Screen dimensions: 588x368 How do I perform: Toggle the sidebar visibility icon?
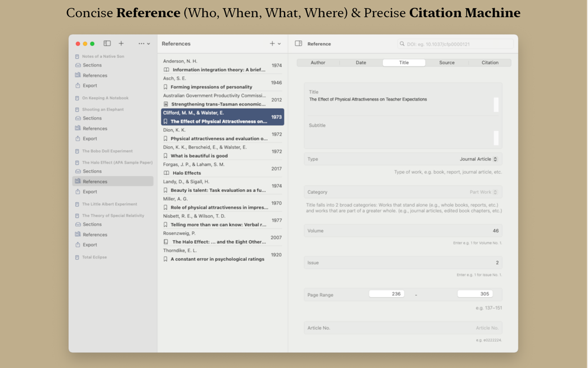click(107, 44)
